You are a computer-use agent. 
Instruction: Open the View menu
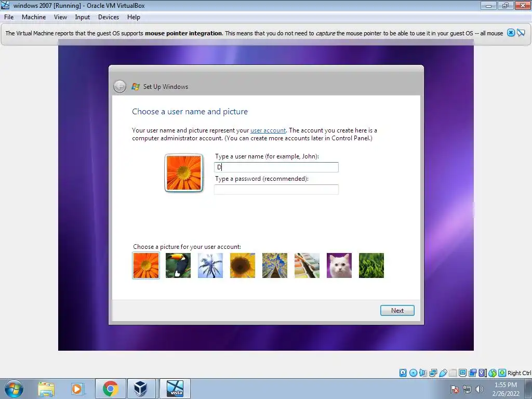tap(60, 17)
